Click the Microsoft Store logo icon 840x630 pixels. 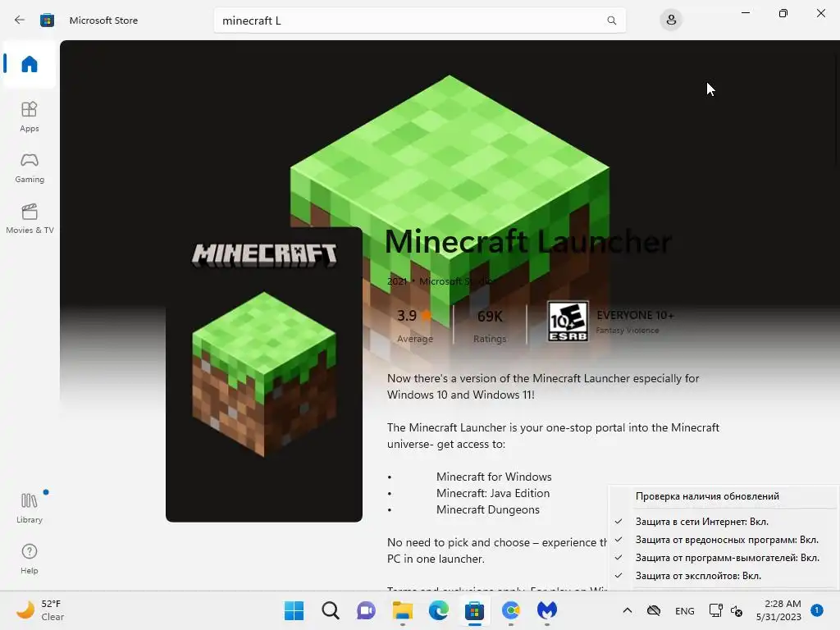pyautogui.click(x=47, y=21)
